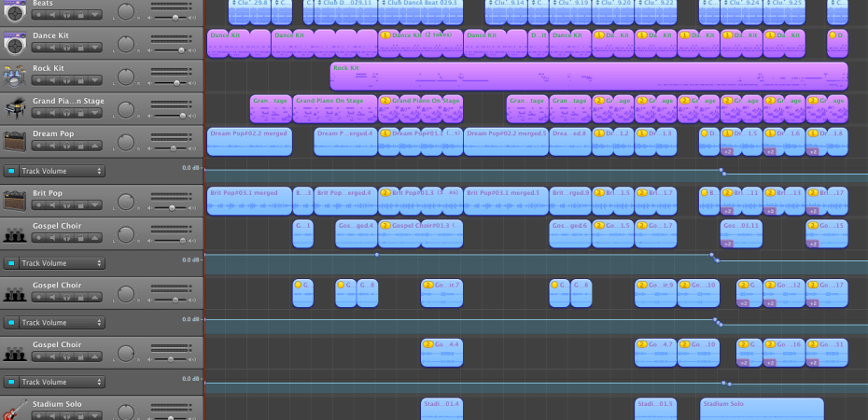Viewport: 868px width, 420px height.
Task: Click the Rock Kit drum set icon
Action: point(14,76)
